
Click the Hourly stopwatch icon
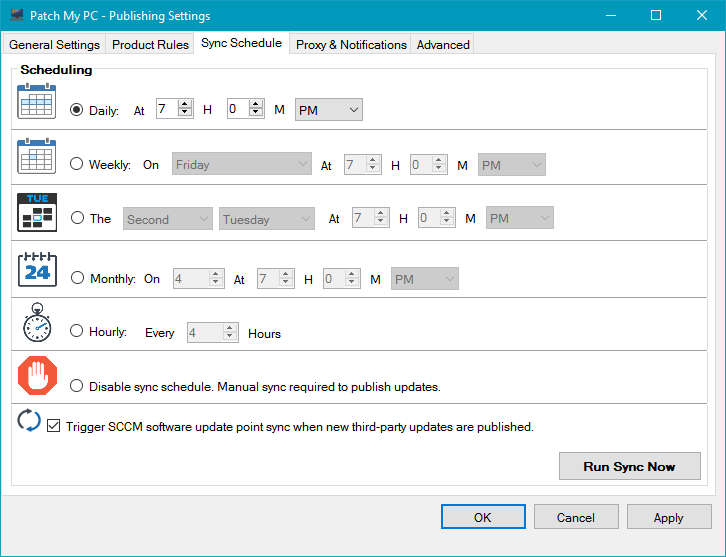37,323
